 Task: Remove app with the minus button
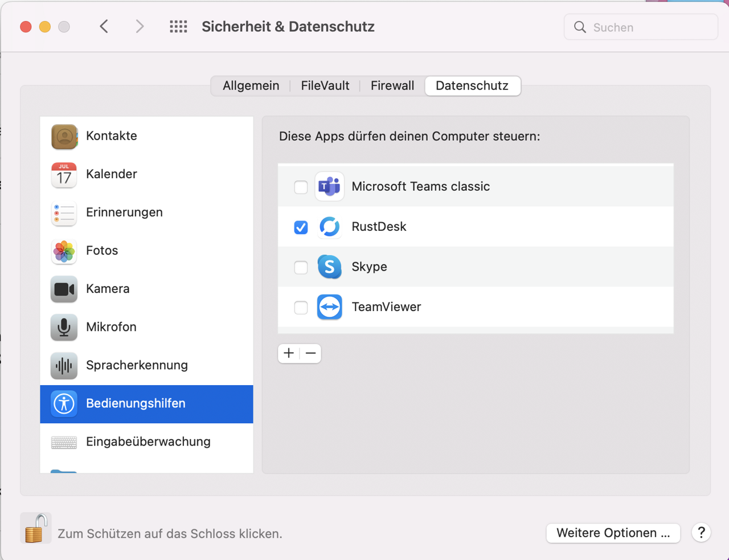pos(310,354)
